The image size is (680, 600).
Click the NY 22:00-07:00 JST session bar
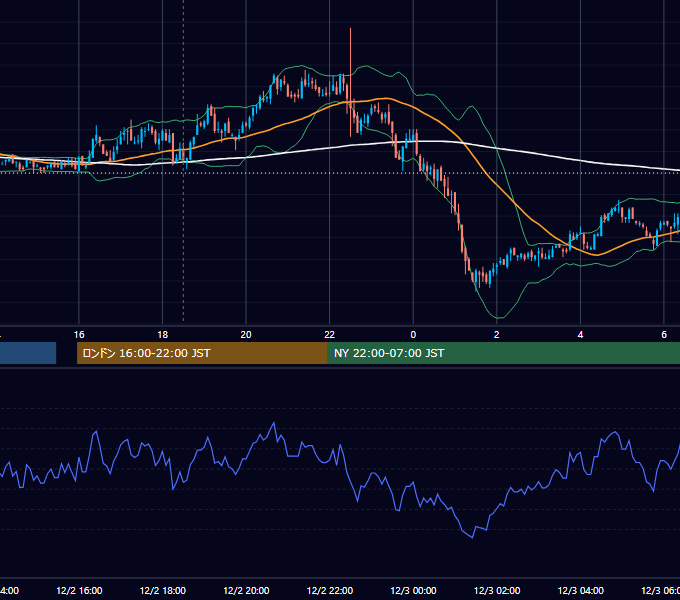pos(503,353)
